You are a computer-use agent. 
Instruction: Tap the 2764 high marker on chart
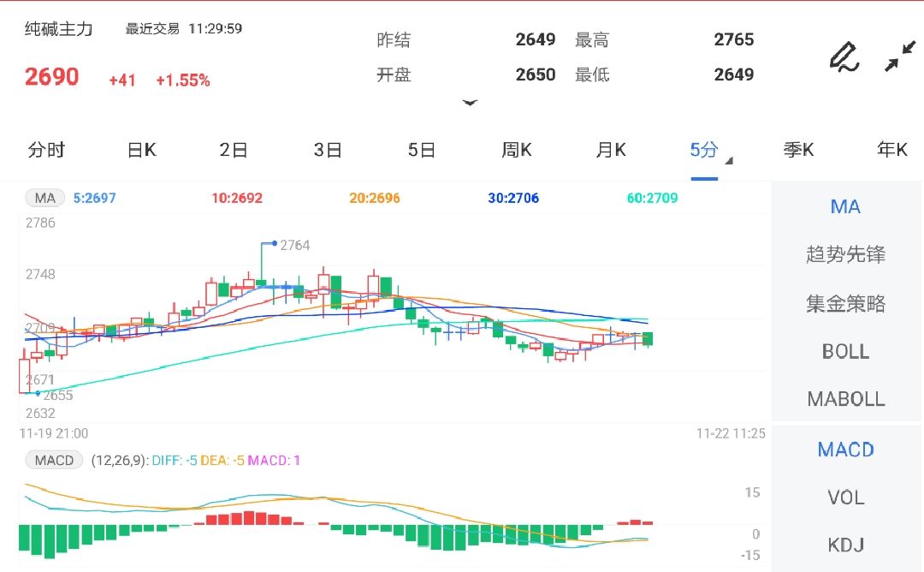click(294, 245)
